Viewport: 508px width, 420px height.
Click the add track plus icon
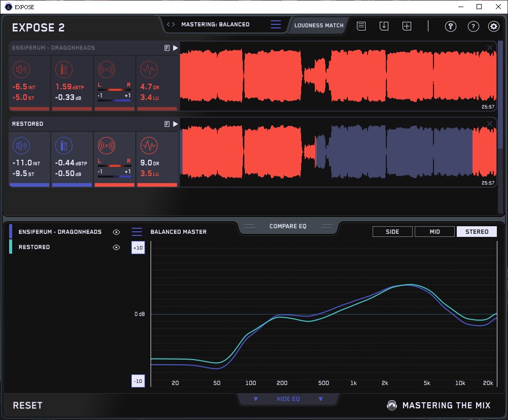(407, 26)
